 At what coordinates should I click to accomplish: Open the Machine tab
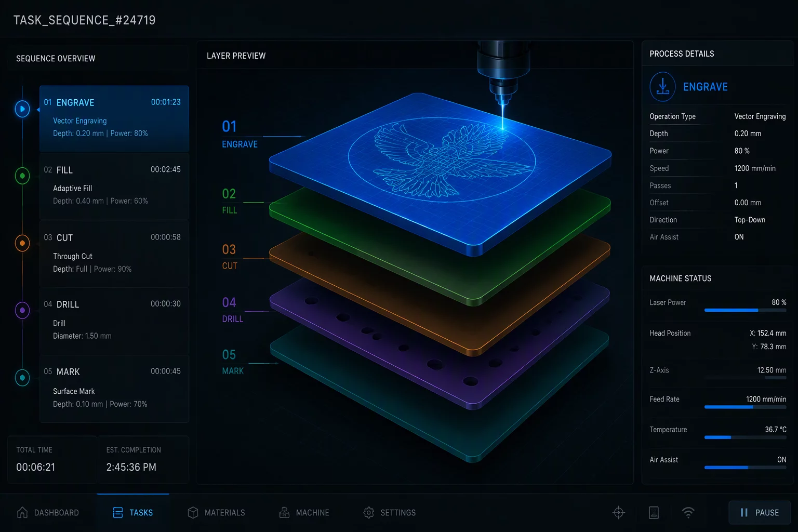tap(304, 513)
